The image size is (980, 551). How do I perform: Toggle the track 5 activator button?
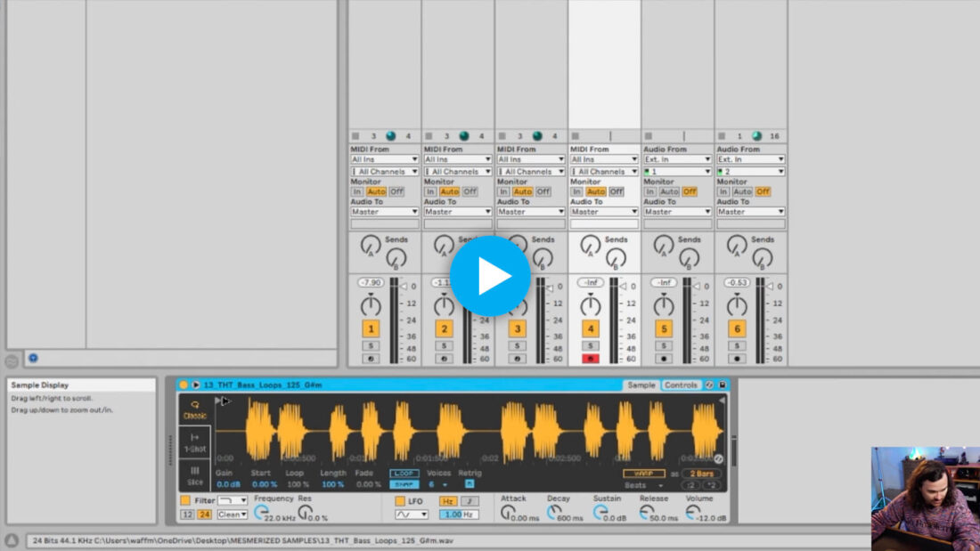(664, 328)
